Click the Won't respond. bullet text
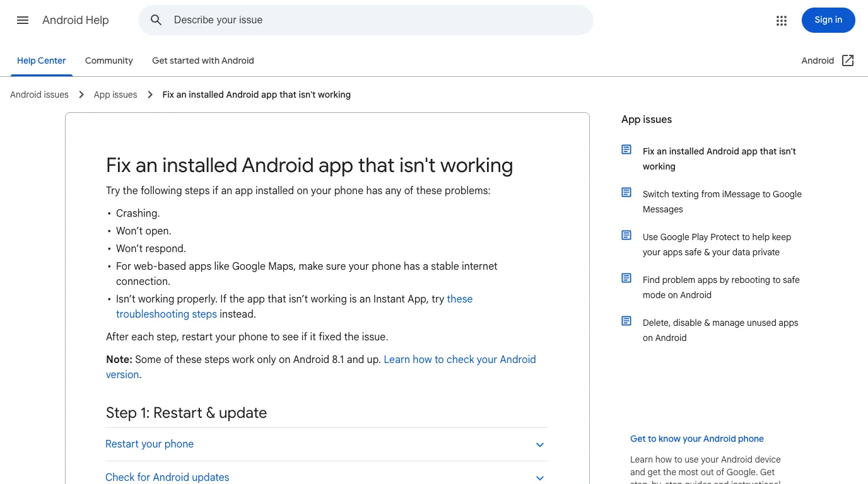The image size is (868, 484). click(151, 248)
